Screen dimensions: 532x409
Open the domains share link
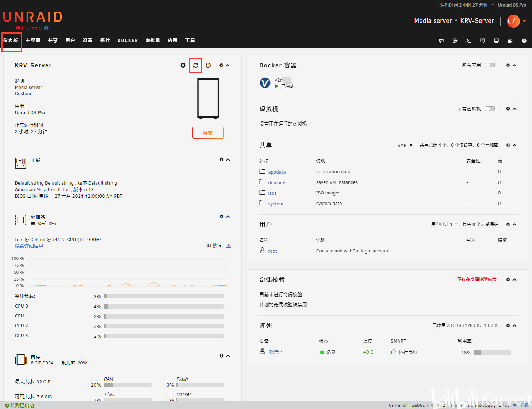point(277,182)
